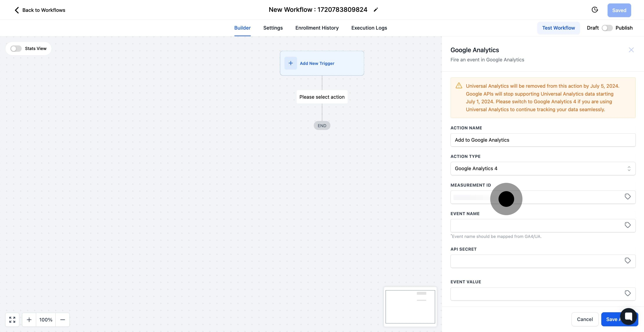Click the Draft label
Viewport: 644px width, 332px height.
click(593, 28)
